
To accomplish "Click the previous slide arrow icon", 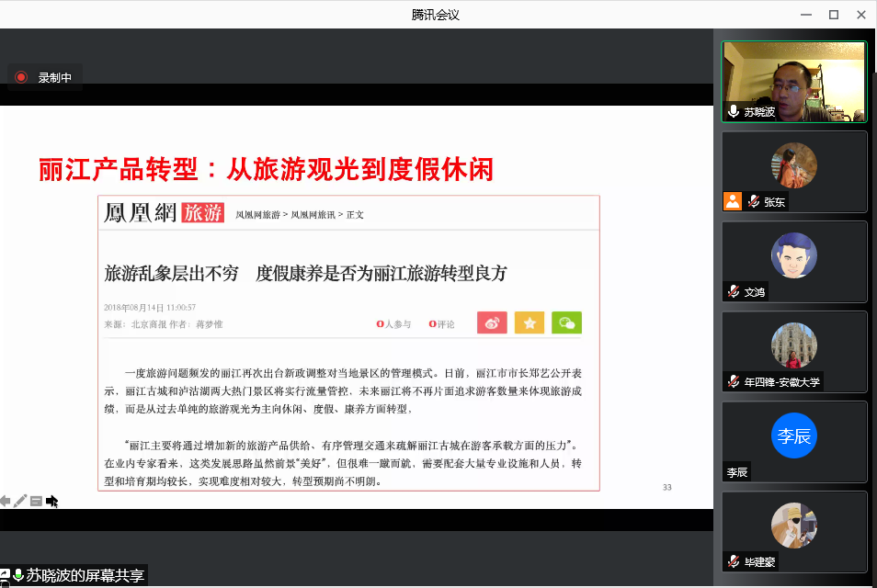I will point(6,501).
